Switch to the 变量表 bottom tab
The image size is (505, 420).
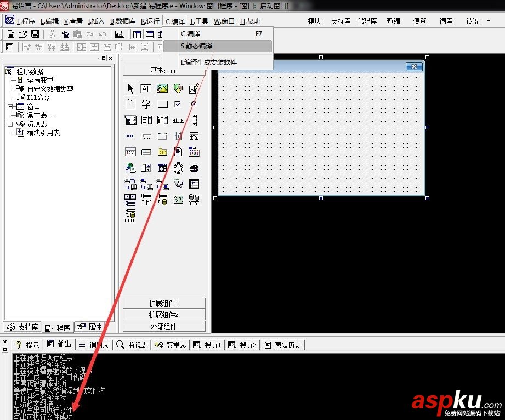[x=171, y=345]
